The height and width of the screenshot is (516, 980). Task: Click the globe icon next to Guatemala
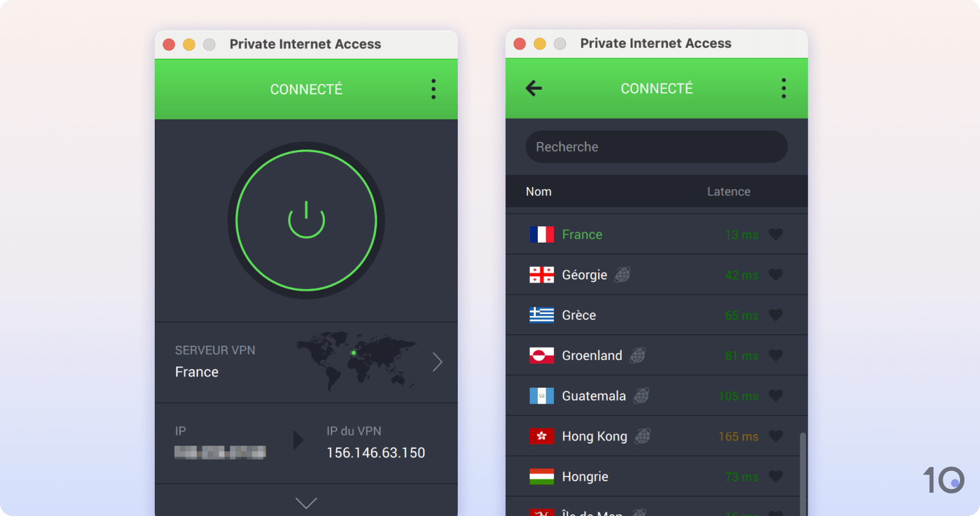click(x=640, y=396)
